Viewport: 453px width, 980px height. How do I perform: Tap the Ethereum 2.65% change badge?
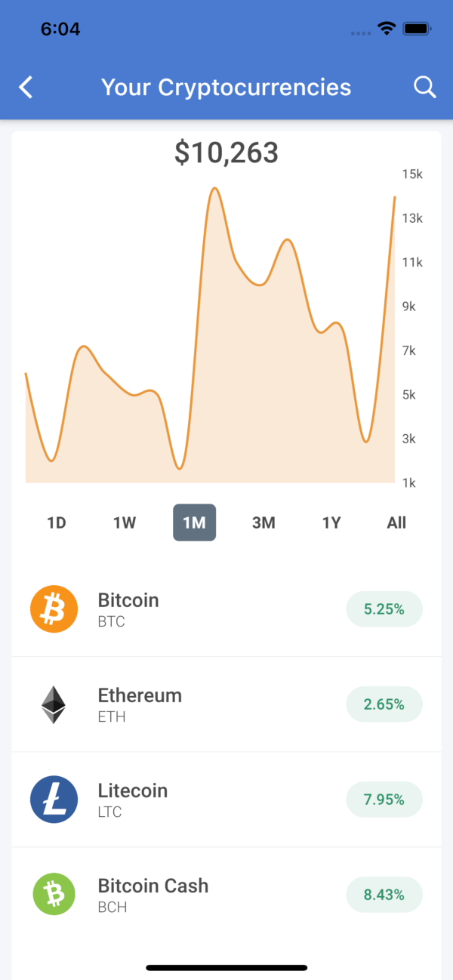tap(384, 704)
